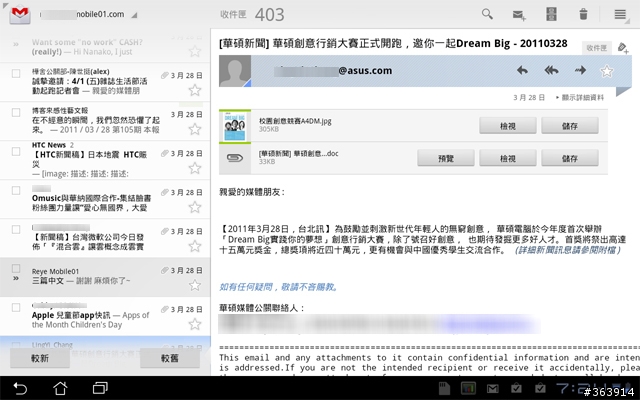Tap the paperclip icon of doc attachment
This screenshot has width=640, height=400.
[x=235, y=158]
